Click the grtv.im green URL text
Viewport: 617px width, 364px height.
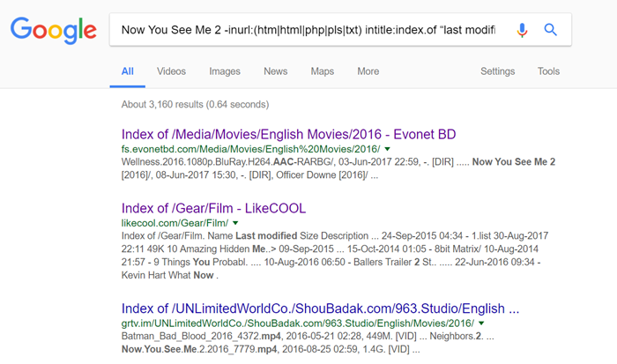[298, 323]
